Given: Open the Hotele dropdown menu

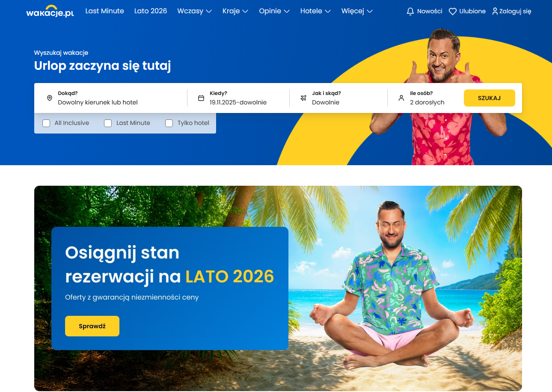Looking at the screenshot, I should pyautogui.click(x=315, y=11).
